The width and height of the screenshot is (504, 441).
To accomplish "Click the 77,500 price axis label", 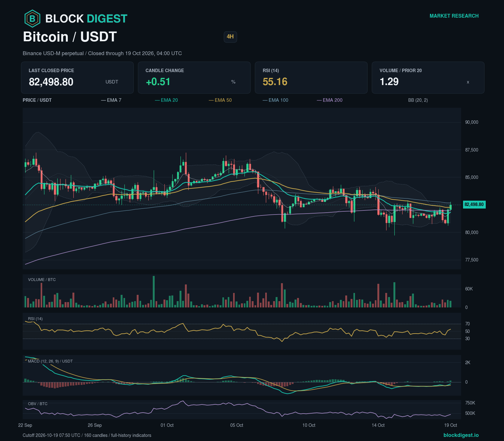I will [472, 260].
